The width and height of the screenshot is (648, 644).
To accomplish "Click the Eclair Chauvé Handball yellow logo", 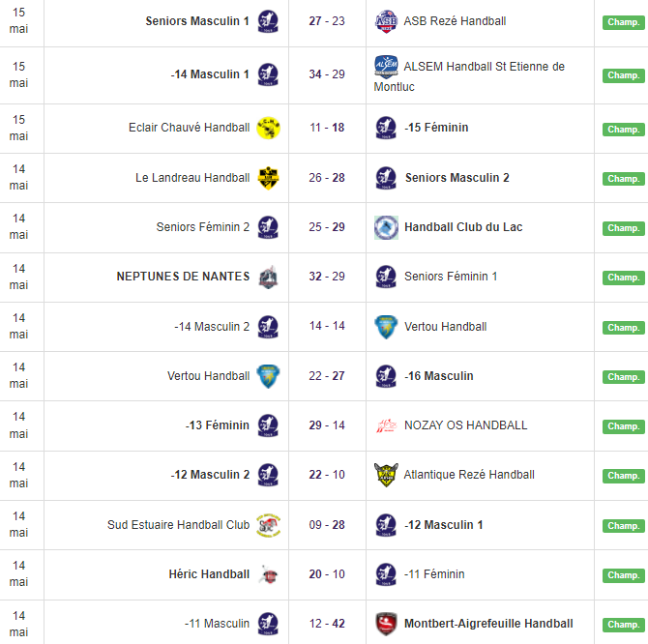I will point(268,128).
